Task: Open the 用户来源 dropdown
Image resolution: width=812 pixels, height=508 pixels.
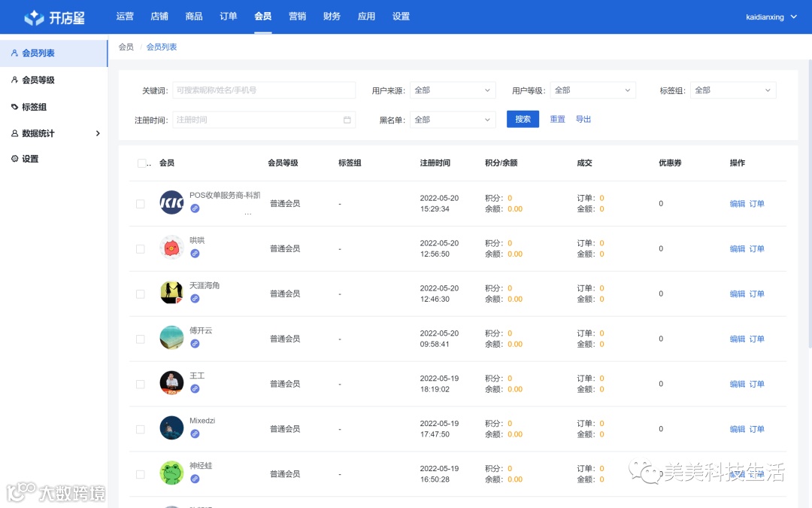Action: pyautogui.click(x=453, y=90)
